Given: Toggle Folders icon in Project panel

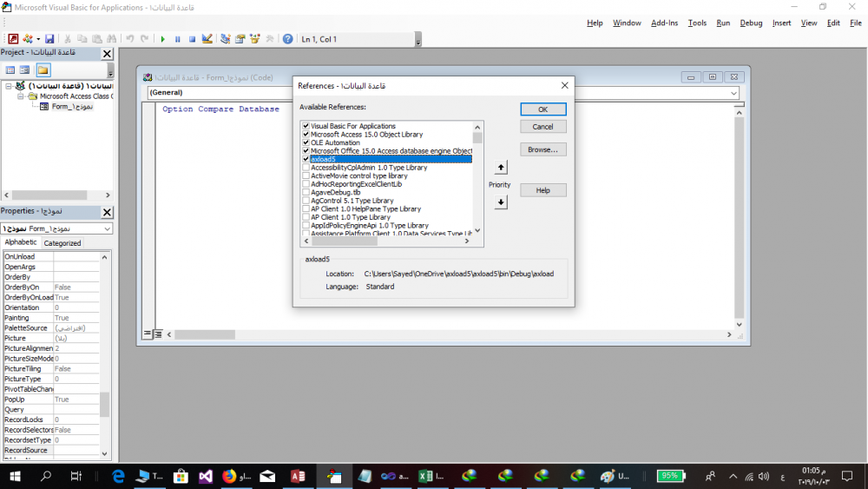Looking at the screenshot, I should (43, 69).
